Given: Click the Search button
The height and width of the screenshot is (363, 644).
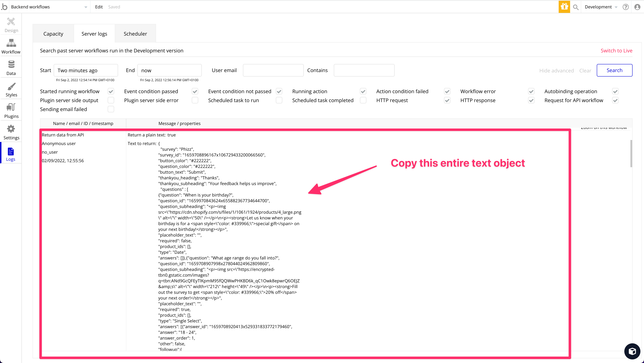Looking at the screenshot, I should coord(614,70).
